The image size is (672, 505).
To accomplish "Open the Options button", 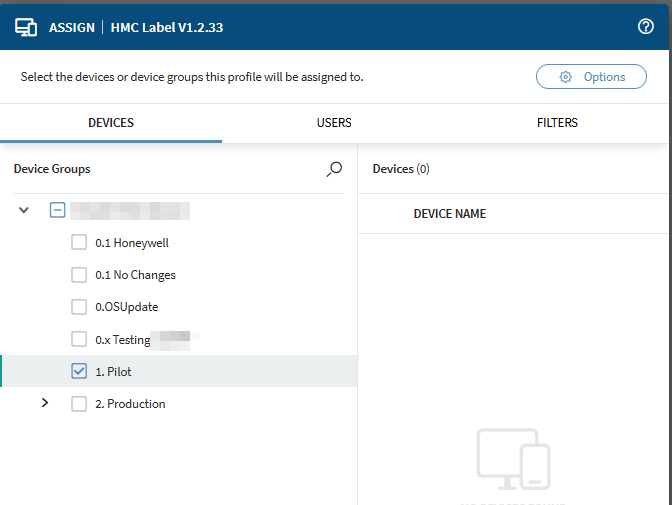I will click(x=591, y=77).
